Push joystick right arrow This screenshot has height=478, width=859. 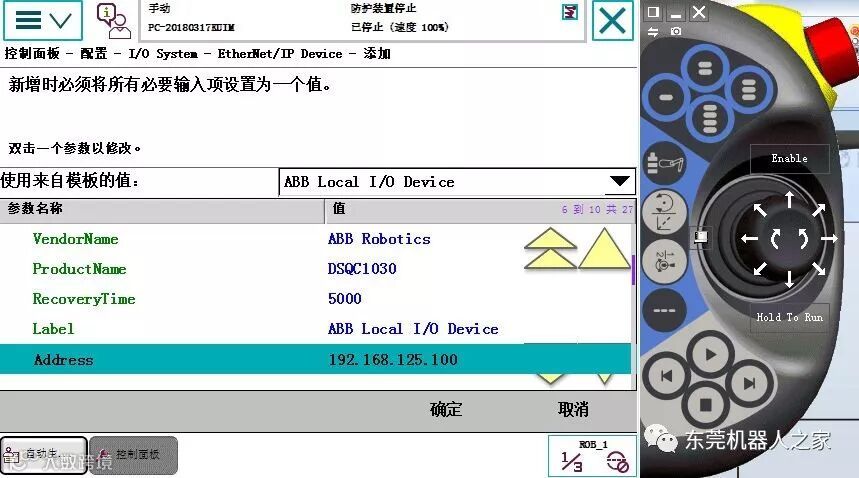point(829,239)
